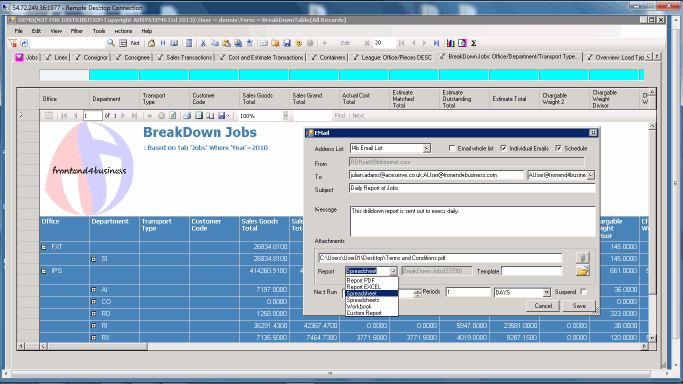The image size is (683, 384).
Task: Choose Report PDF from the report list
Action: tap(361, 280)
